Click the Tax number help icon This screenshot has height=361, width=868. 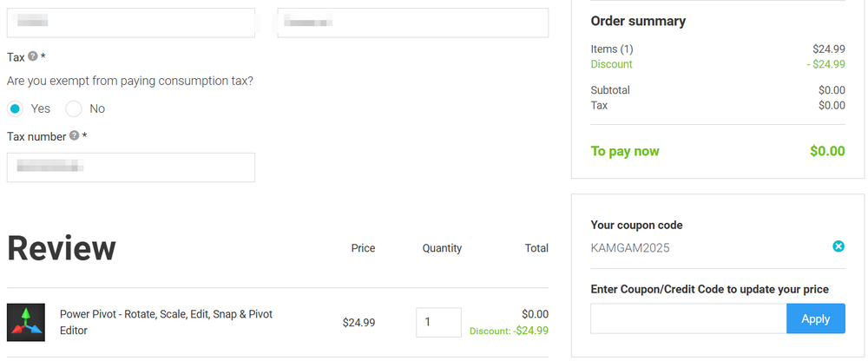pyautogui.click(x=75, y=136)
